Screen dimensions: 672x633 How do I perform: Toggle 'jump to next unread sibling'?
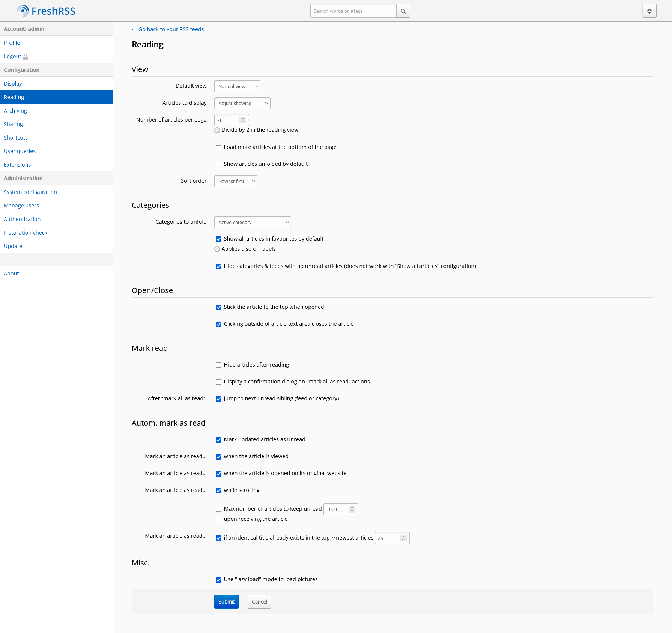pyautogui.click(x=218, y=399)
